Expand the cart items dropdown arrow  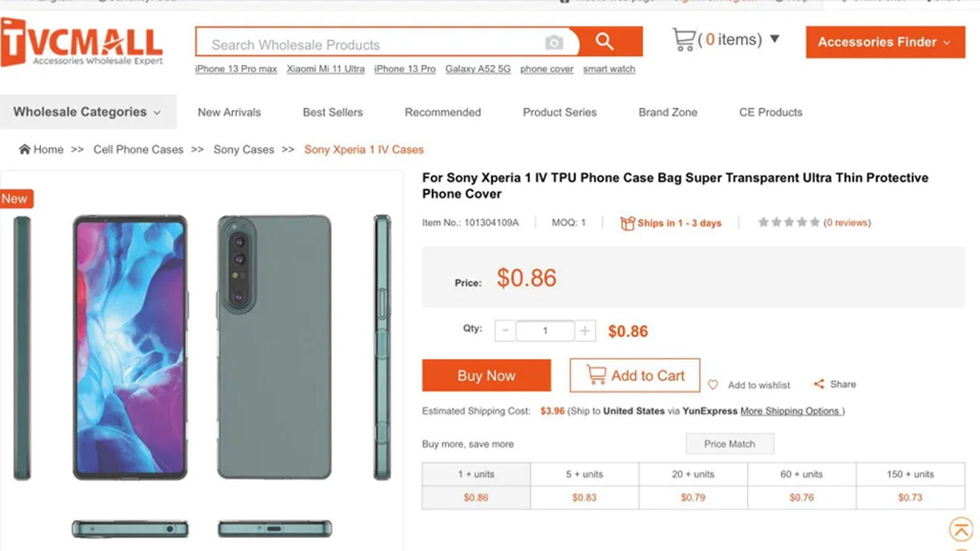coord(775,39)
